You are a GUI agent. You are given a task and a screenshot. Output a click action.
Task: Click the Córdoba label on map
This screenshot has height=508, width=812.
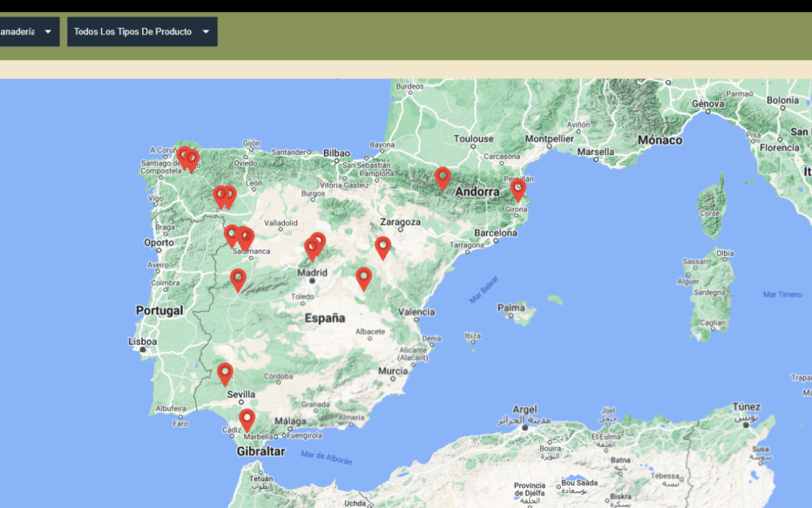279,376
